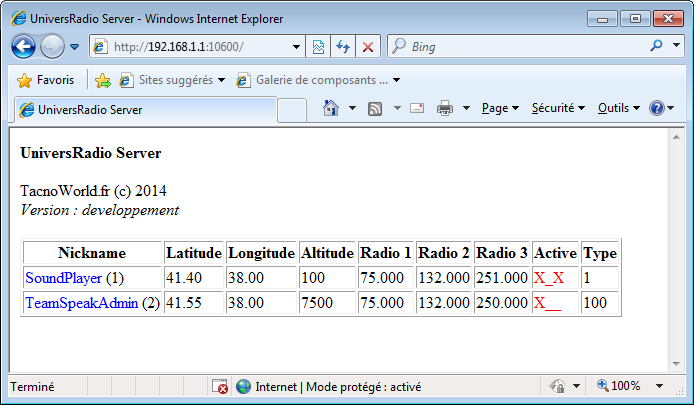The width and height of the screenshot is (694, 405).
Task: Click the Compatibility View icon in address bar
Action: pos(318,47)
